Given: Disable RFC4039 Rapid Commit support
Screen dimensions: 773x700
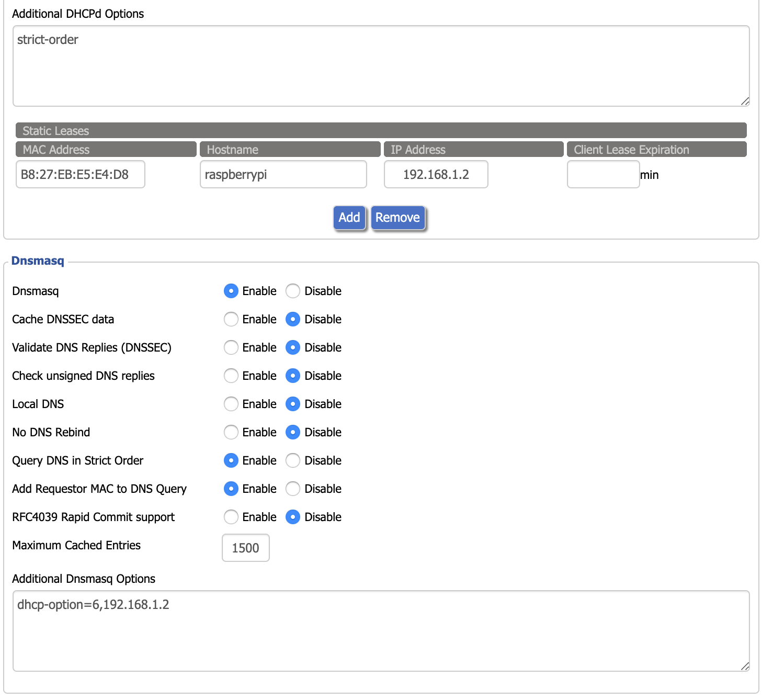Looking at the screenshot, I should coord(293,517).
